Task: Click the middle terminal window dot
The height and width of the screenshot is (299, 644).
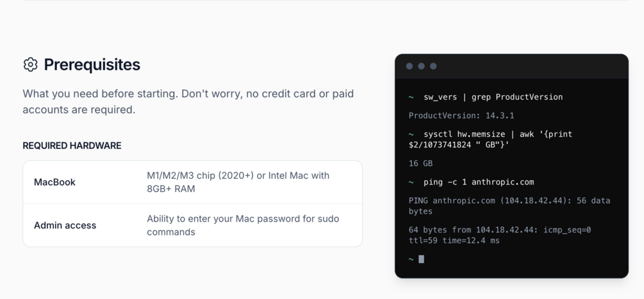Action: coord(421,66)
